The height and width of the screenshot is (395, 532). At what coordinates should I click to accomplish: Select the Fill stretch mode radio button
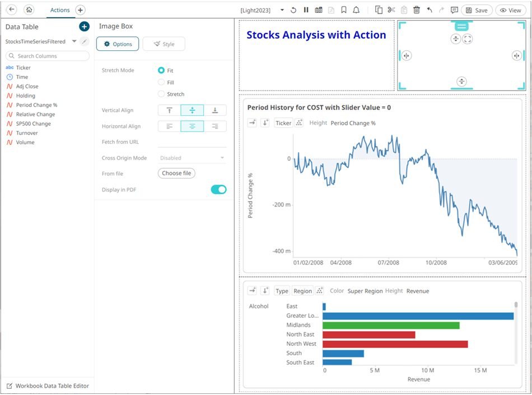click(161, 82)
